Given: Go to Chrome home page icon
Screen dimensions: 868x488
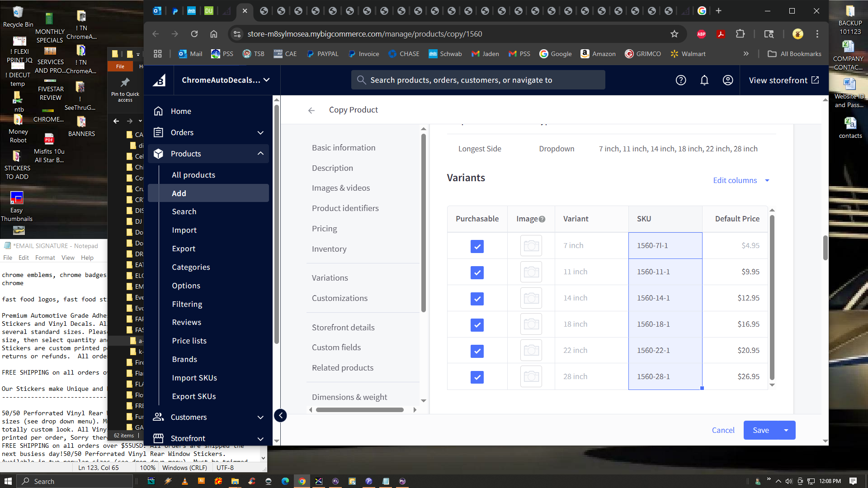Looking at the screenshot, I should point(214,34).
